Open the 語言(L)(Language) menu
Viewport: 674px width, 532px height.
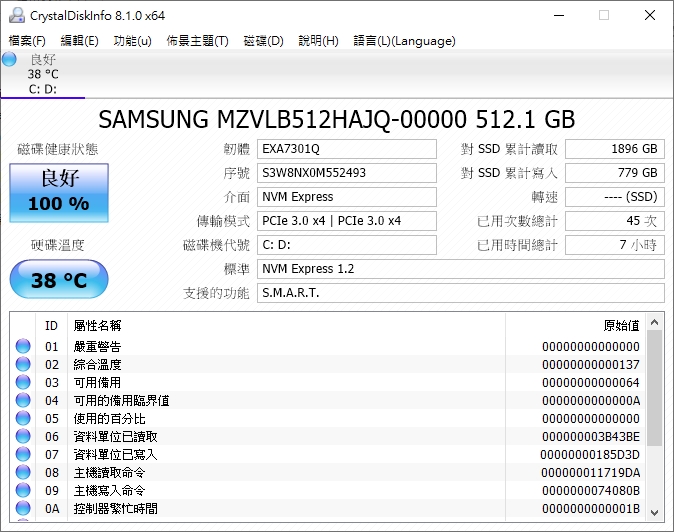(404, 41)
